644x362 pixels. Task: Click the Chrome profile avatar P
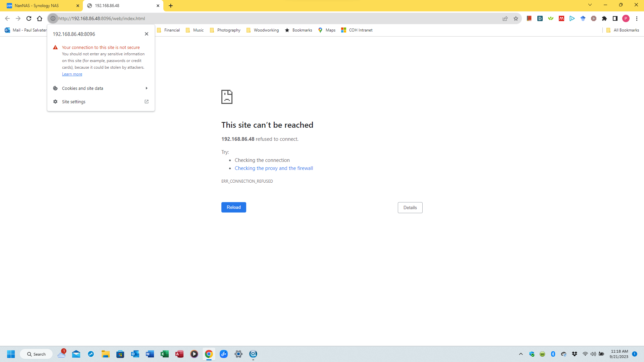point(626,18)
